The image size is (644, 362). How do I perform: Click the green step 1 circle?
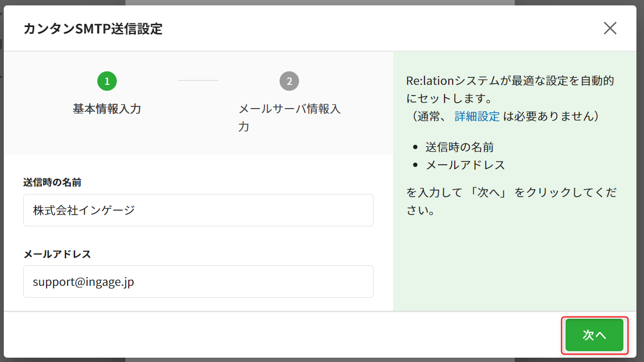click(x=107, y=81)
